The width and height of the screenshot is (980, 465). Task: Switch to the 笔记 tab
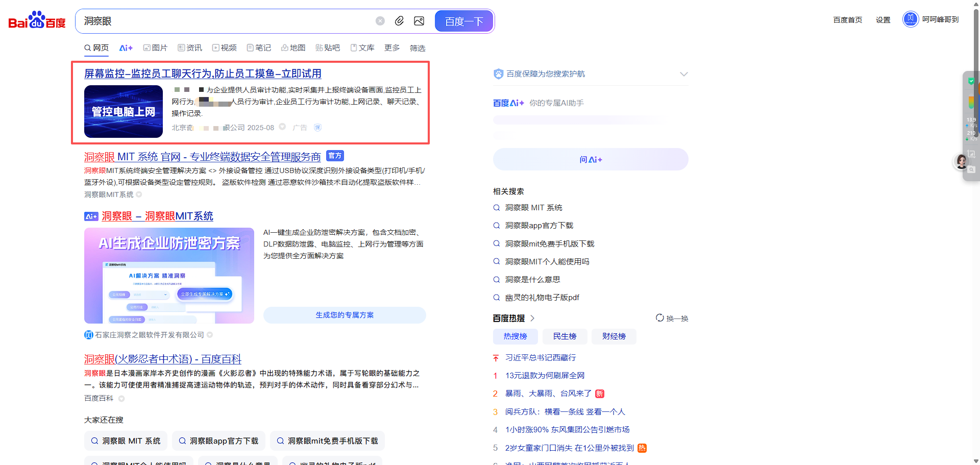tap(259, 48)
